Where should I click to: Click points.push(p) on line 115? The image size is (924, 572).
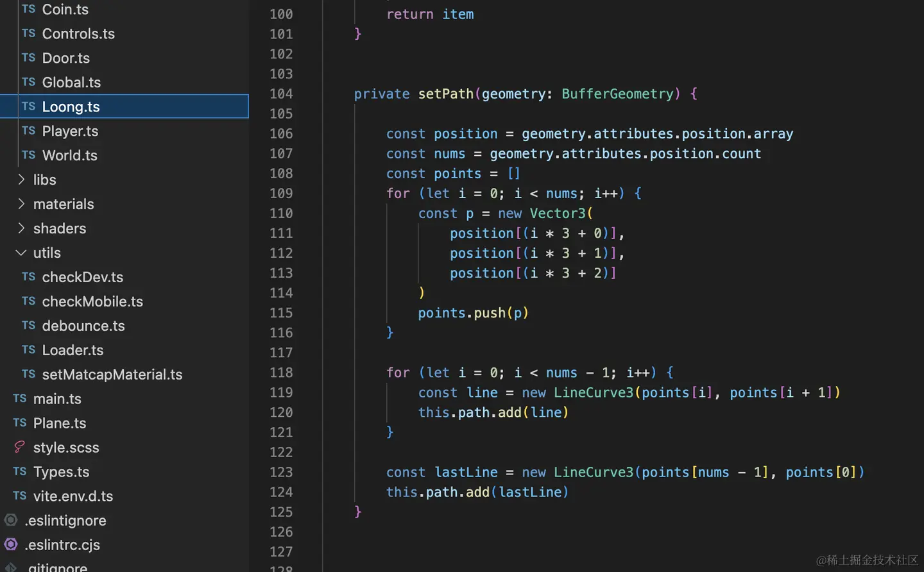474,314
